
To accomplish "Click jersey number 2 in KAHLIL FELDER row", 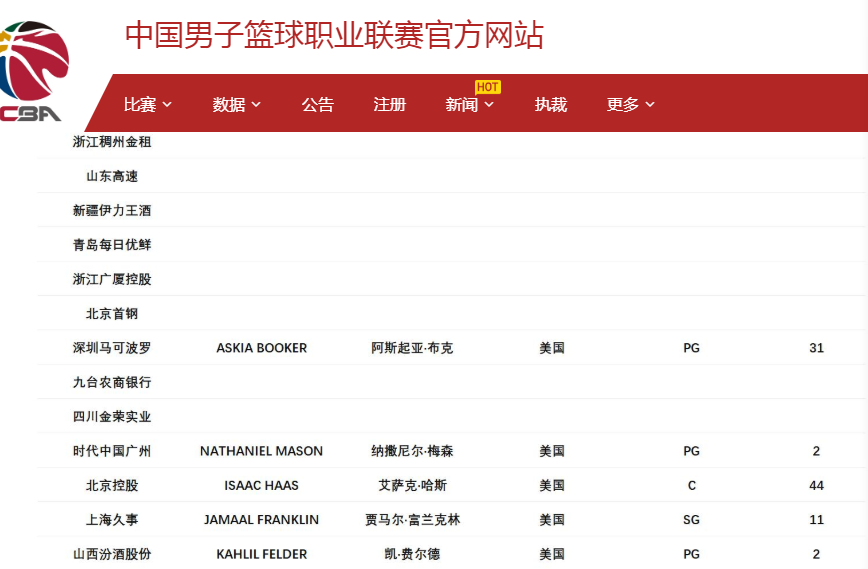I will pyautogui.click(x=817, y=554).
